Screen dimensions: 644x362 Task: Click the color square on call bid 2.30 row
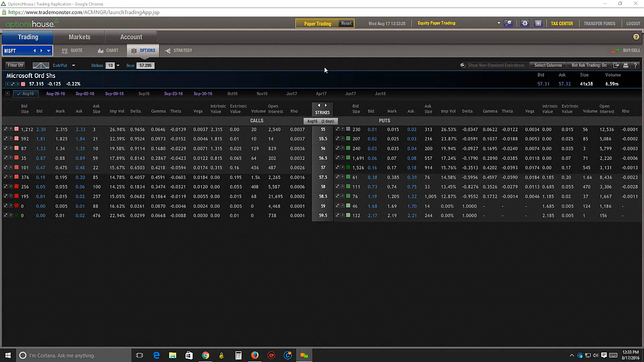16,129
